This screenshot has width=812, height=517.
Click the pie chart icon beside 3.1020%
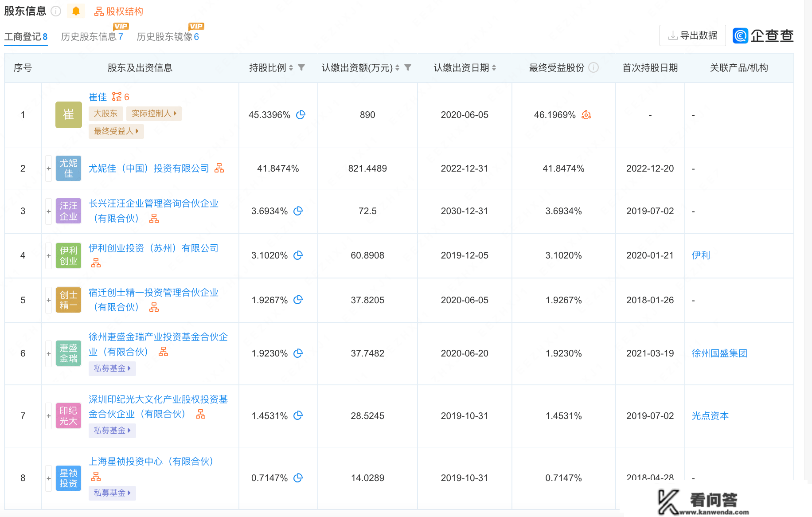tap(298, 255)
